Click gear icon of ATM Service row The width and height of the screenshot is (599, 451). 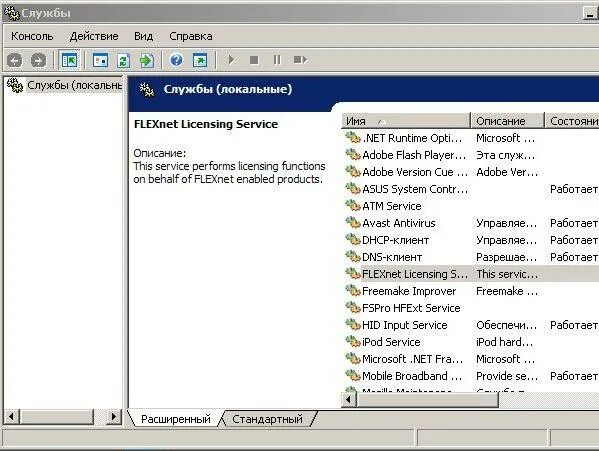point(353,205)
